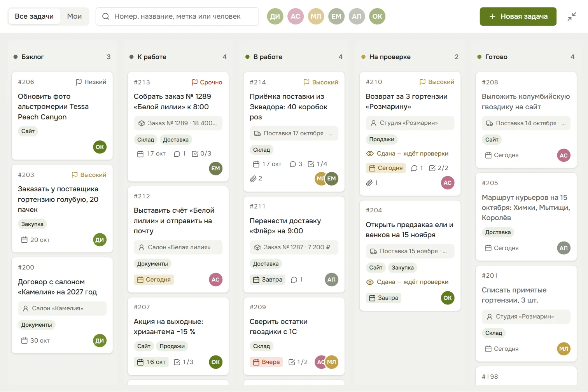This screenshot has height=392, width=588.
Task: Toggle the ДИ person filter in the top bar
Action: tap(275, 16)
